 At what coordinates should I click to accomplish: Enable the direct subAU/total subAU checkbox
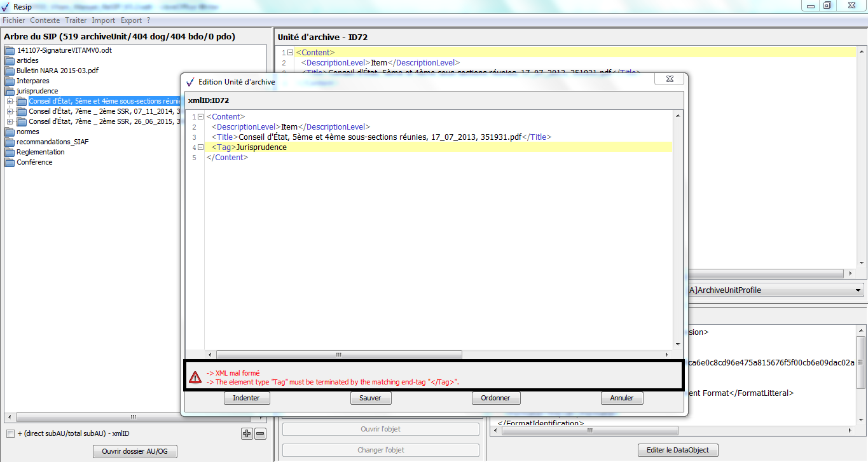pos(10,434)
